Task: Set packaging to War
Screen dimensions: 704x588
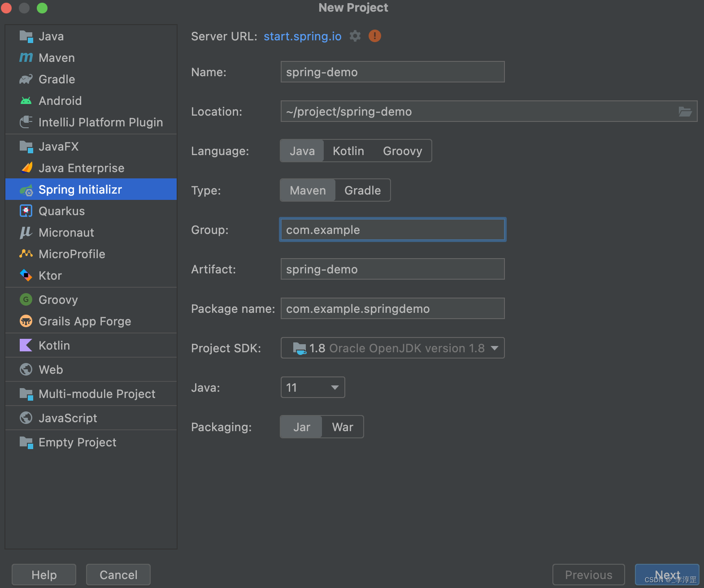Action: [x=343, y=427]
